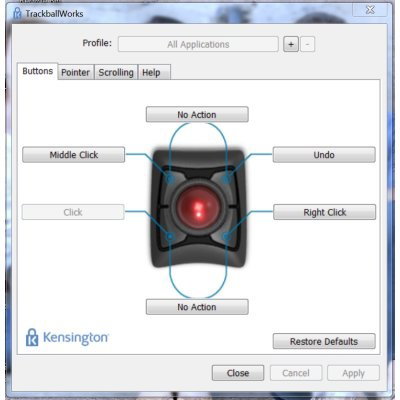Open the top No Action chord menu
Screen dimensions: 400x400
pos(197,114)
